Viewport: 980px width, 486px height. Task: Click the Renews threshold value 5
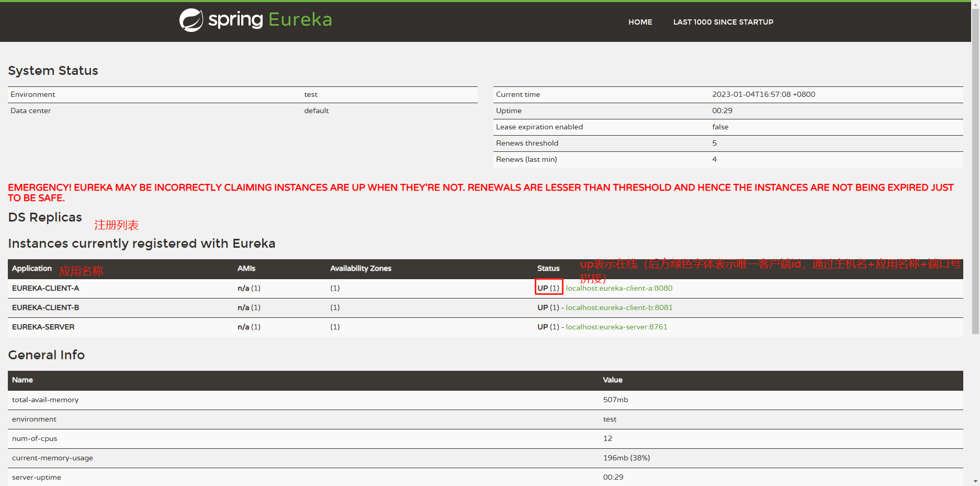[x=714, y=143]
